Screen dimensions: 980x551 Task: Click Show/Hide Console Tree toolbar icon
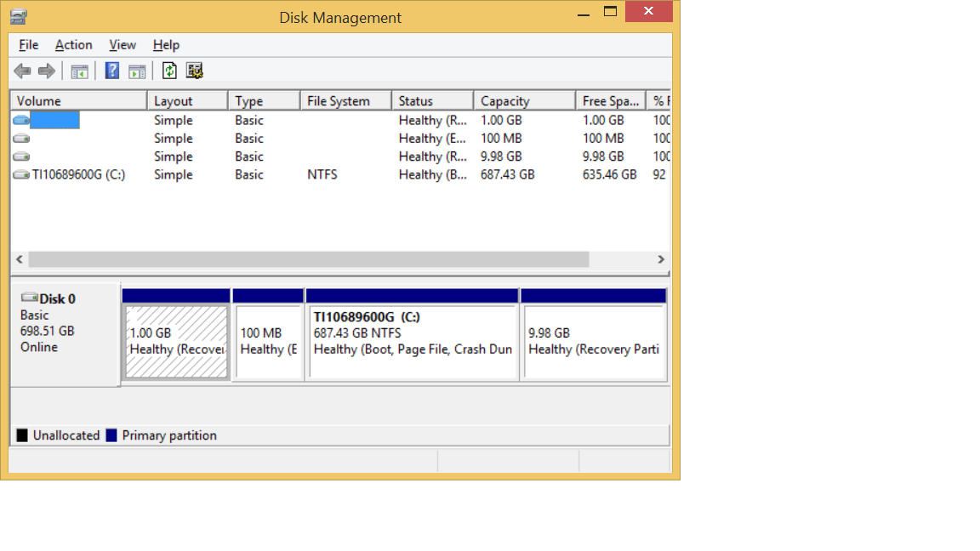[x=80, y=71]
